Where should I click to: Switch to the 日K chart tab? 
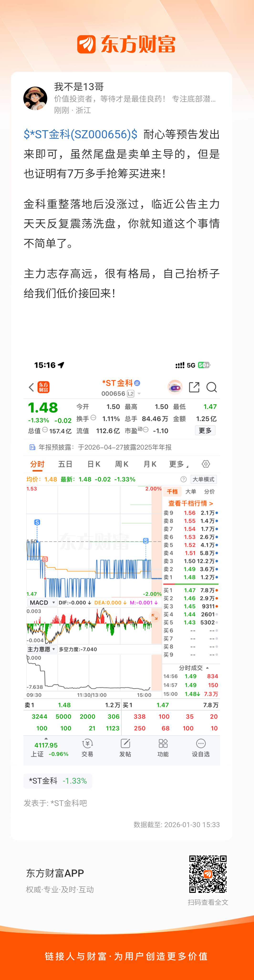94,464
